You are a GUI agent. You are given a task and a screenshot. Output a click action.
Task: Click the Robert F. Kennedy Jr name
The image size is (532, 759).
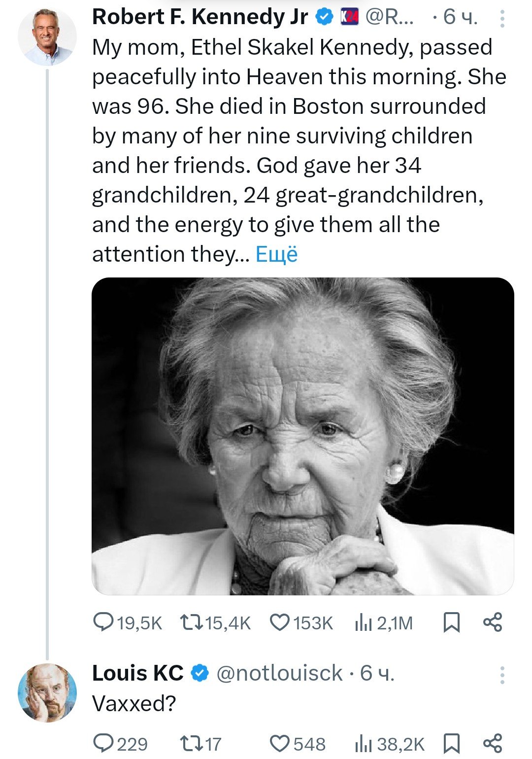tap(200, 17)
